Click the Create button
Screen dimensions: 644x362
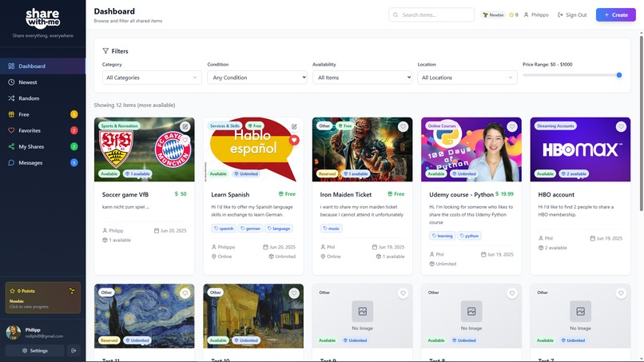pyautogui.click(x=616, y=15)
